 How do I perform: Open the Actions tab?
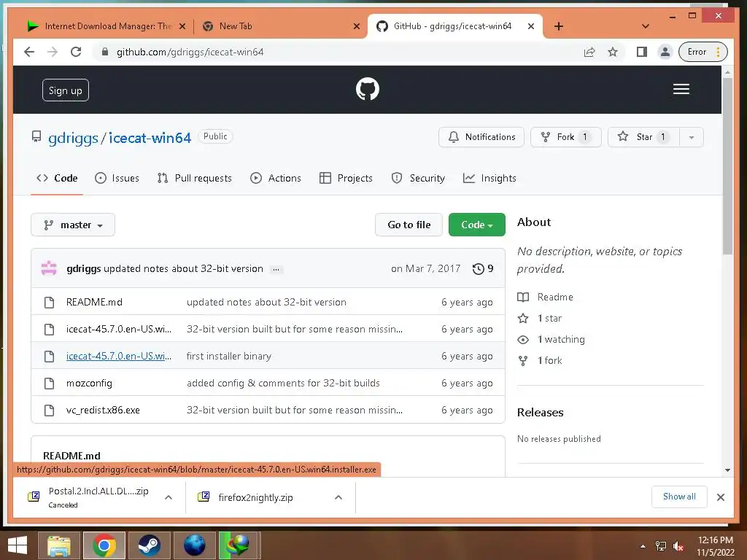276,178
